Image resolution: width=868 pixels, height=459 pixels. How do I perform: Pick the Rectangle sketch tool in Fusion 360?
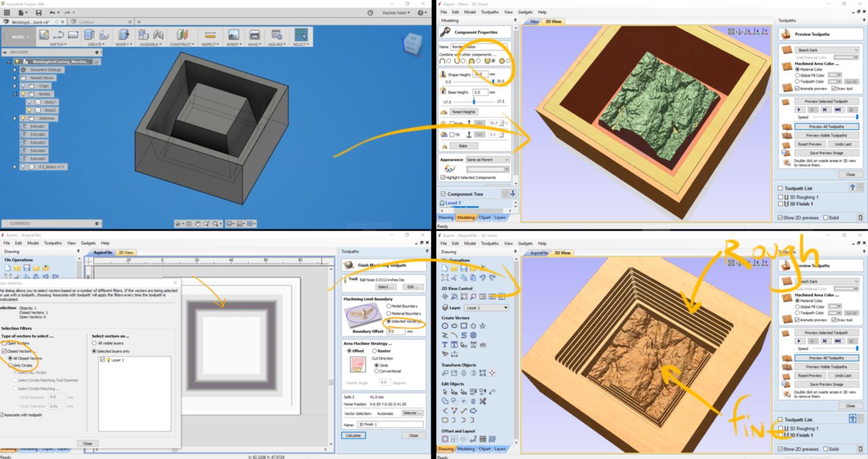pyautogui.click(x=73, y=35)
